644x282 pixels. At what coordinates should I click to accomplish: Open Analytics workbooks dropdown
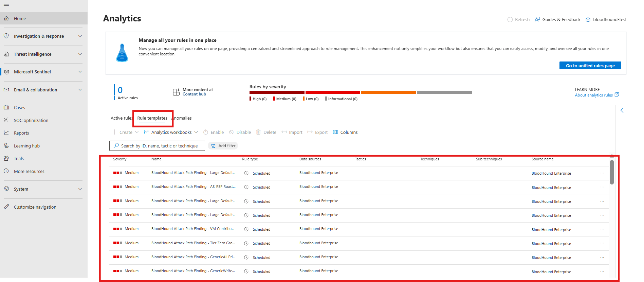pyautogui.click(x=171, y=132)
